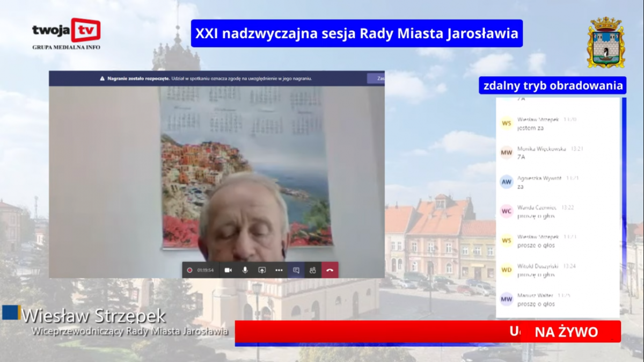Click the 'Wiesław Strzępek' name caption

(93, 315)
